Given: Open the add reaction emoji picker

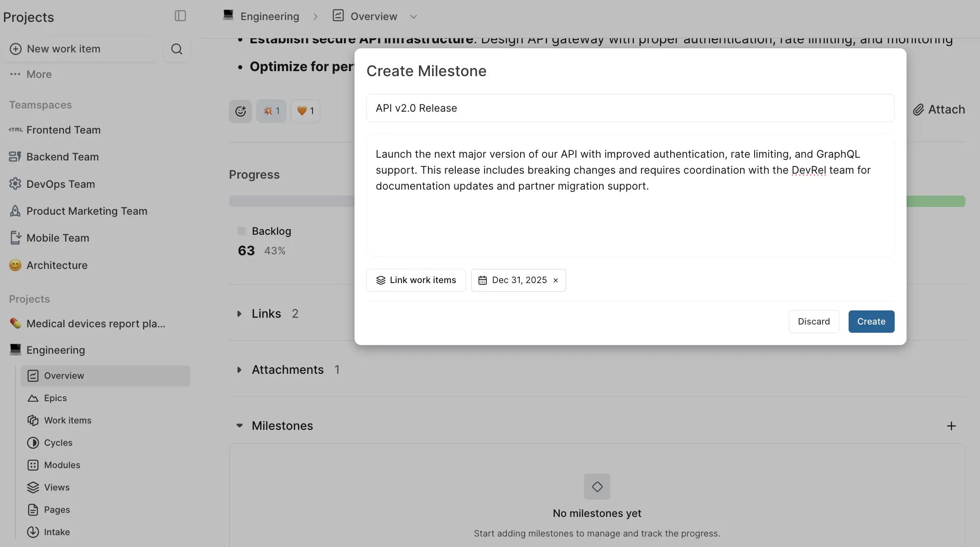Looking at the screenshot, I should click(x=240, y=111).
